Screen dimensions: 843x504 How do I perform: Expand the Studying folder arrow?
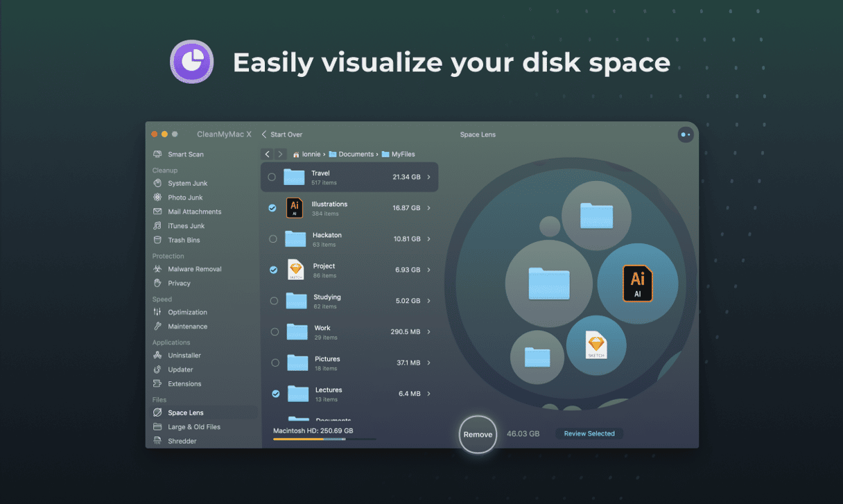click(429, 301)
